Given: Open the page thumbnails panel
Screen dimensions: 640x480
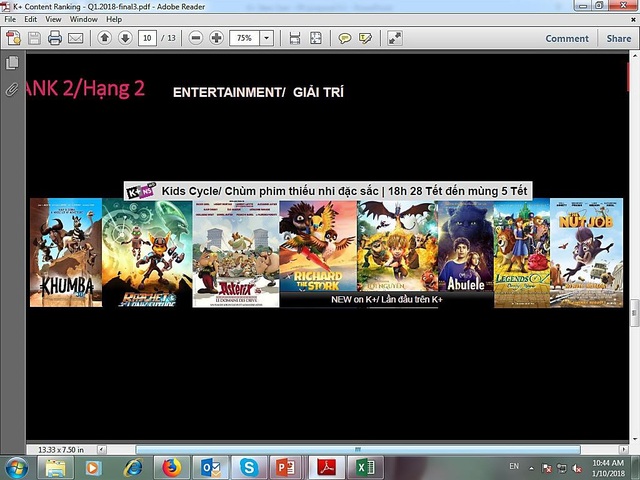Looking at the screenshot, I should pos(12,63).
